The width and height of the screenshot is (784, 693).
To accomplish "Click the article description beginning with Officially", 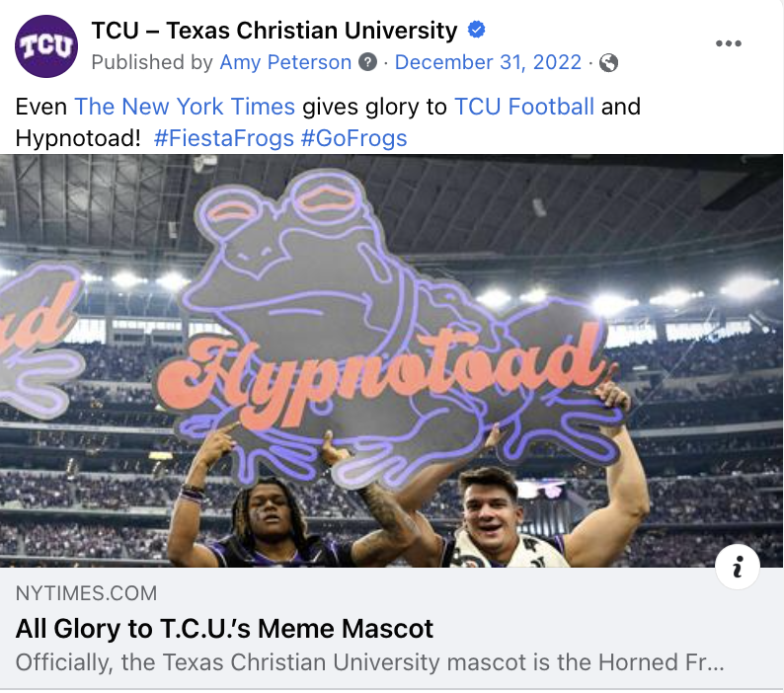I will pyautogui.click(x=370, y=661).
